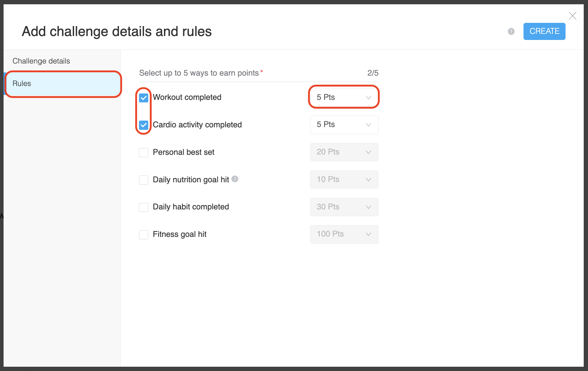Screen dimensions: 588x371
Task: Switch to the Challenge details tab
Action: (41, 61)
